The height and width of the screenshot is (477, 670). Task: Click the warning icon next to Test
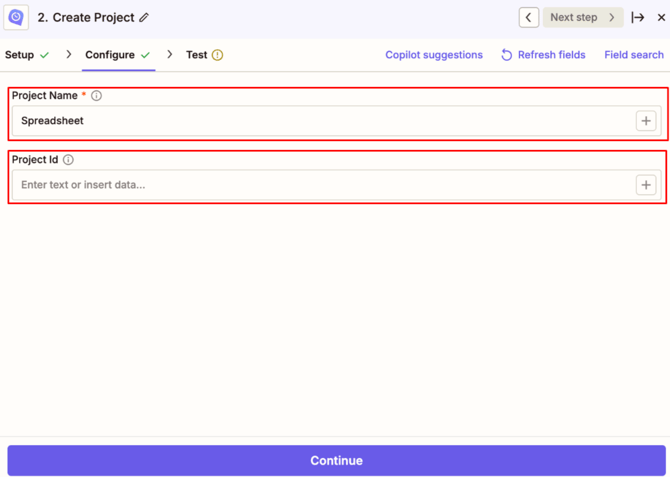217,55
